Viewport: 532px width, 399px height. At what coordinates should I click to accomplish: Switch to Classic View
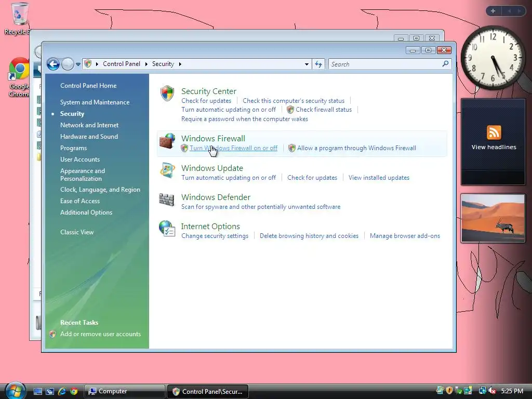tap(77, 232)
